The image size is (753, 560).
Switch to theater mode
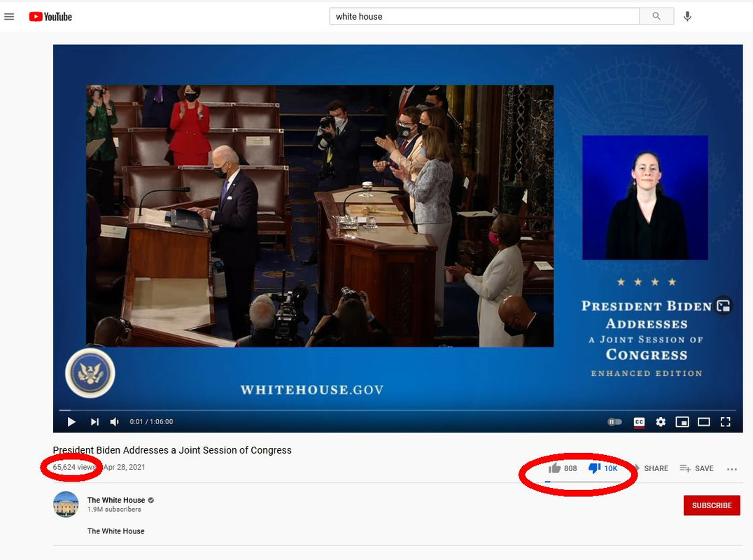703,421
